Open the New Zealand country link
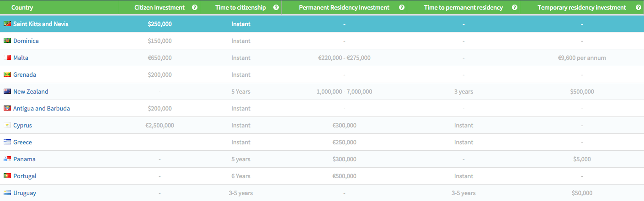This screenshot has width=644, height=201. [31, 91]
